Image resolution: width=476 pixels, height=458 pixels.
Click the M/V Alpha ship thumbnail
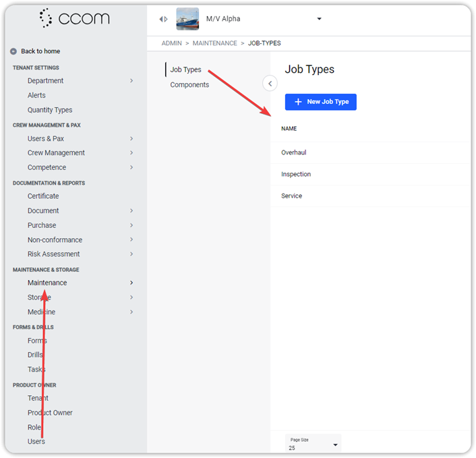click(x=187, y=19)
